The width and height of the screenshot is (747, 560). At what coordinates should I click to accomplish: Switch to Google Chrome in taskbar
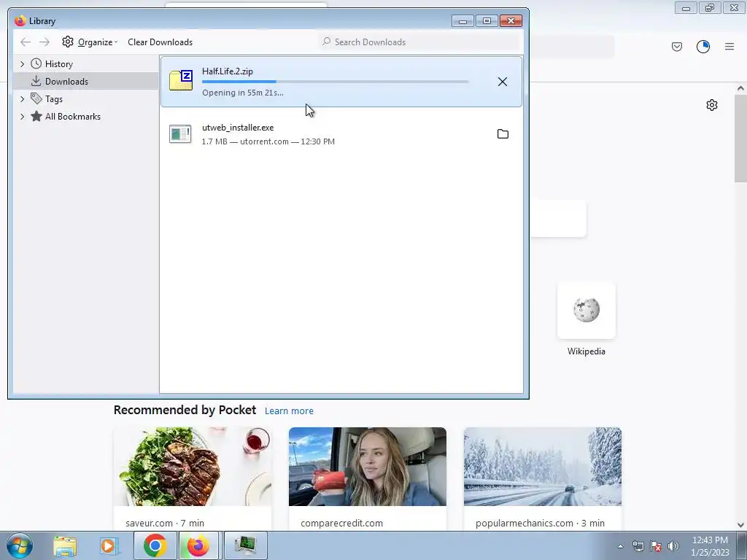coord(155,545)
